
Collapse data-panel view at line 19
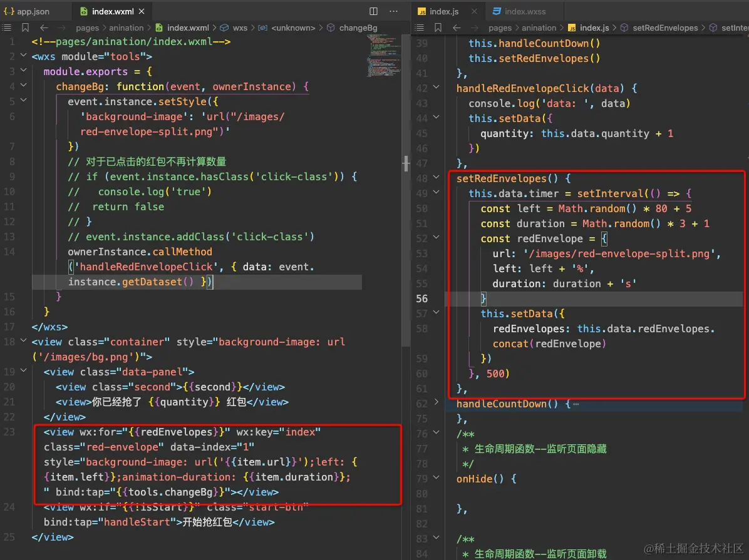[23, 370]
